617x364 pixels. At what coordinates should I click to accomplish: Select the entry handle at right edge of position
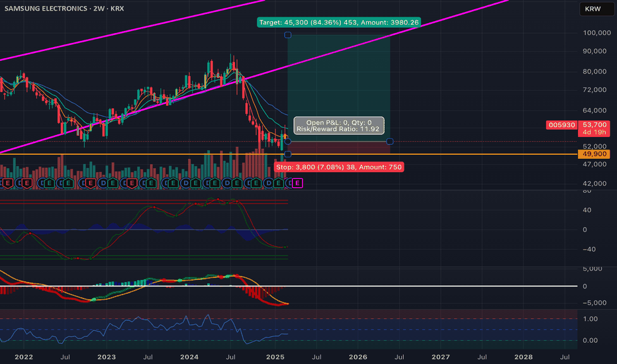point(390,141)
